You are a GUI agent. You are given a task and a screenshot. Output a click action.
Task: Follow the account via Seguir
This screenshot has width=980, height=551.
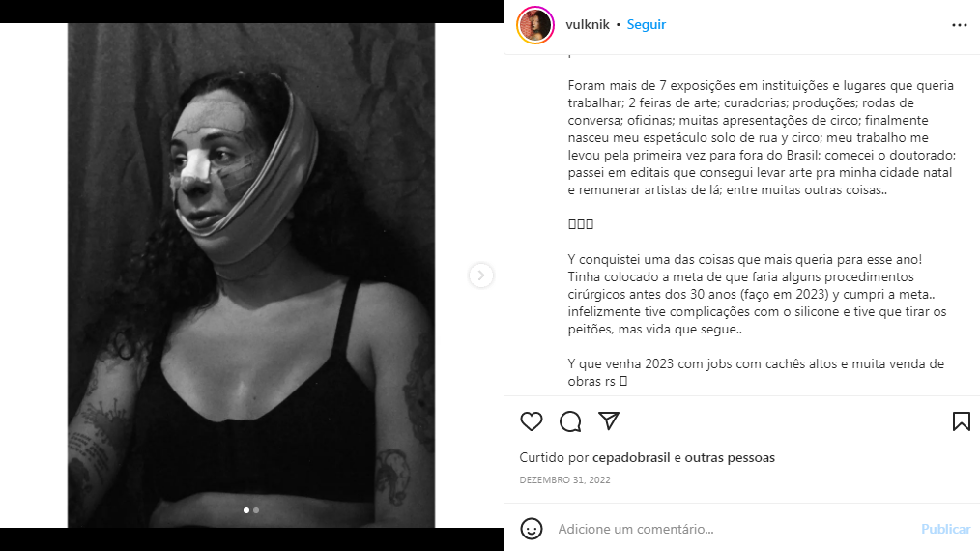tap(647, 24)
